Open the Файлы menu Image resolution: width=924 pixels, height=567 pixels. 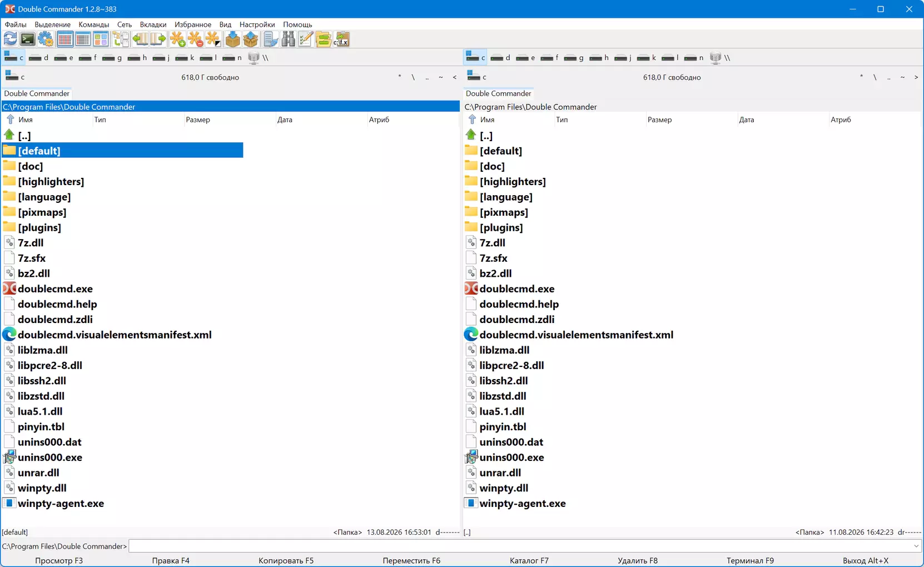[x=16, y=24]
